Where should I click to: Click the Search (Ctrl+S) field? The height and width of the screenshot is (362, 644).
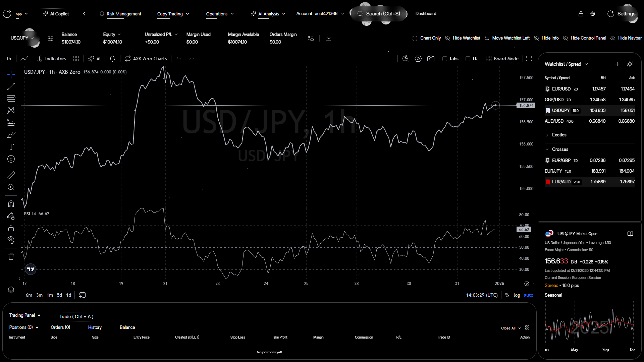[379, 14]
